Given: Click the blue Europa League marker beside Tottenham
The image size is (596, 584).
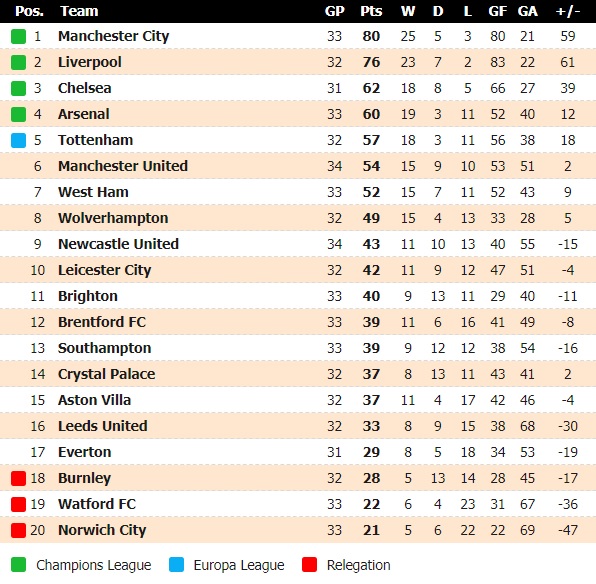Looking at the screenshot, I should click(18, 140).
